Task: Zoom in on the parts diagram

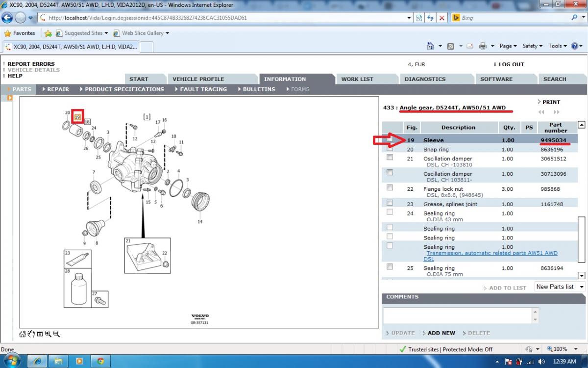Action: click(48, 334)
